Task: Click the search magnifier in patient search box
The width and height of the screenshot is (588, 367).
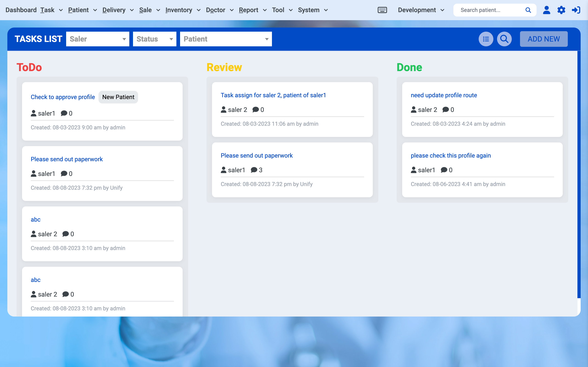Action: point(528,10)
